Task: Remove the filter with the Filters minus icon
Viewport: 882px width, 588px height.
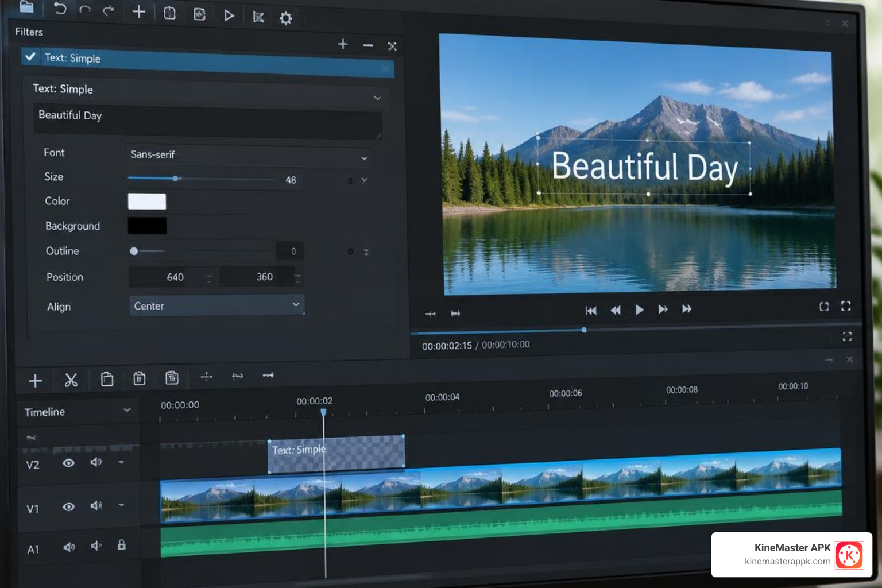Action: coord(368,45)
